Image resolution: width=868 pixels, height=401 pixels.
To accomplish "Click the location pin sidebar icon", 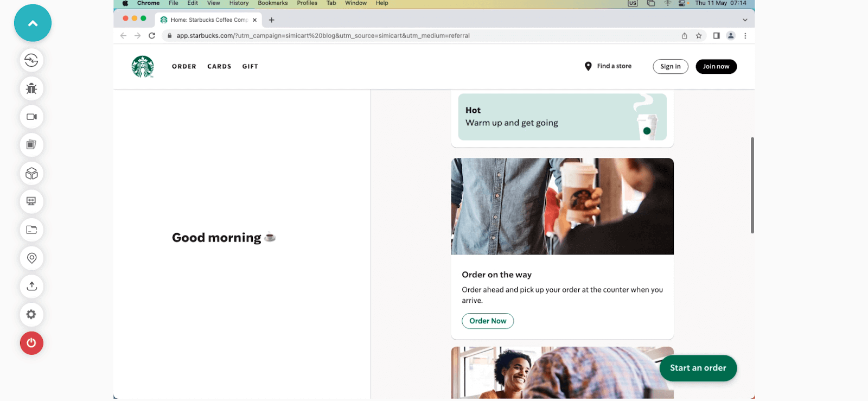I will point(31,258).
